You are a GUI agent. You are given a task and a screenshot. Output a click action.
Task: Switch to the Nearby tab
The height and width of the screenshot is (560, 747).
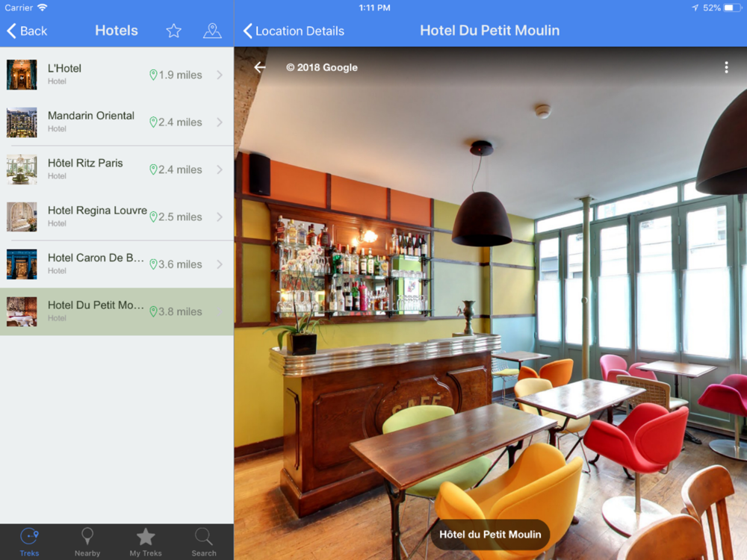point(87,542)
